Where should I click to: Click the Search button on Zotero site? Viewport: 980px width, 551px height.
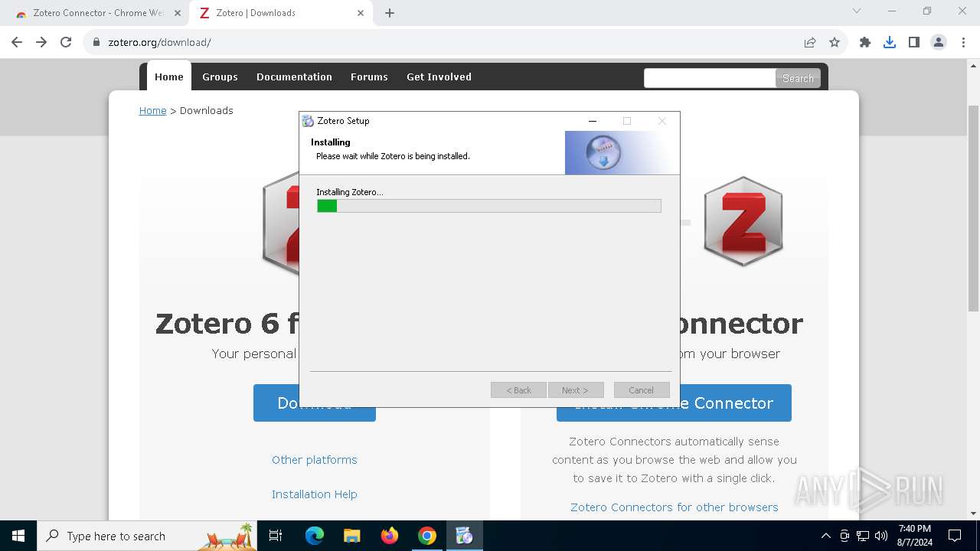click(798, 78)
